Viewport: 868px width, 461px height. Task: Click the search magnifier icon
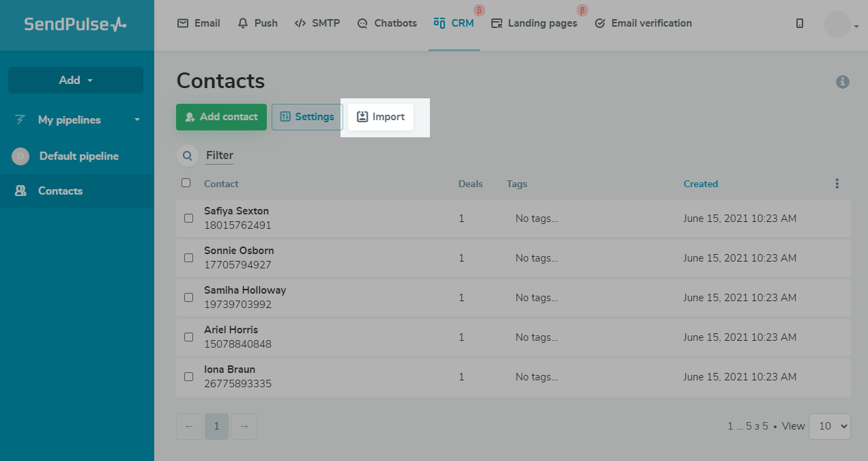pyautogui.click(x=188, y=156)
